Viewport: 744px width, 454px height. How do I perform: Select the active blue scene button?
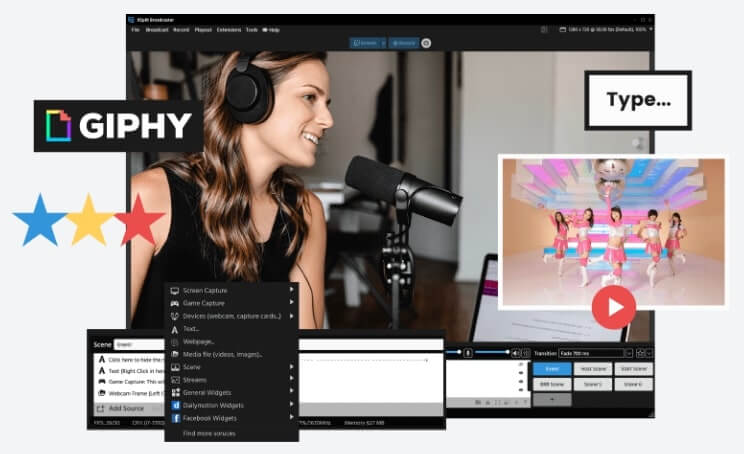(552, 369)
